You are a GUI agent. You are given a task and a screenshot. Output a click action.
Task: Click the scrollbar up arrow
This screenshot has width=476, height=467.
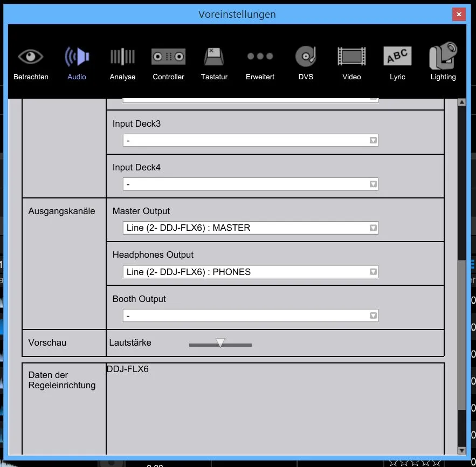coord(461,102)
